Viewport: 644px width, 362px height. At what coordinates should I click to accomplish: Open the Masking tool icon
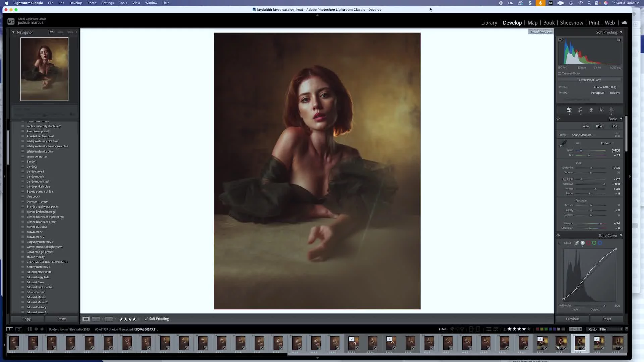611,110
